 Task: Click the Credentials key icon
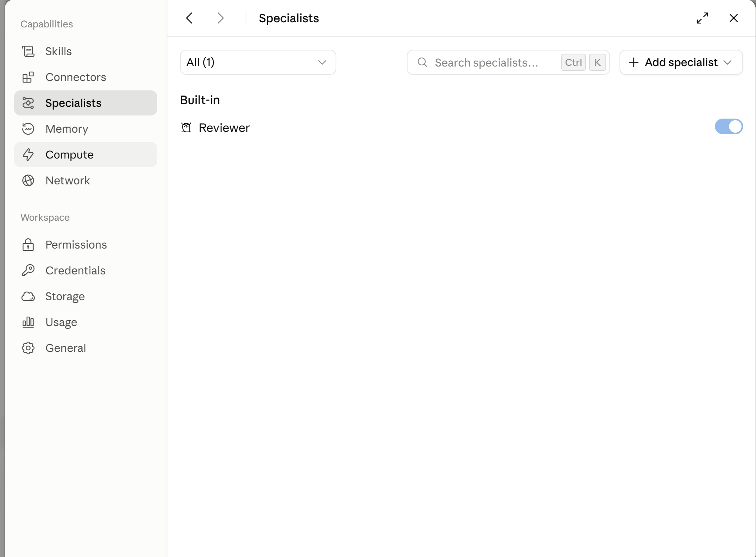tap(28, 270)
